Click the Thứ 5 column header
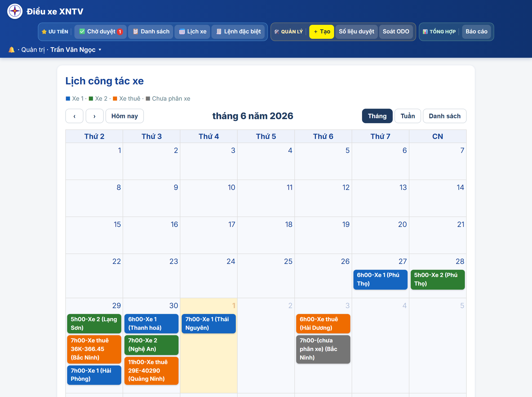This screenshot has width=532, height=397. tap(266, 136)
